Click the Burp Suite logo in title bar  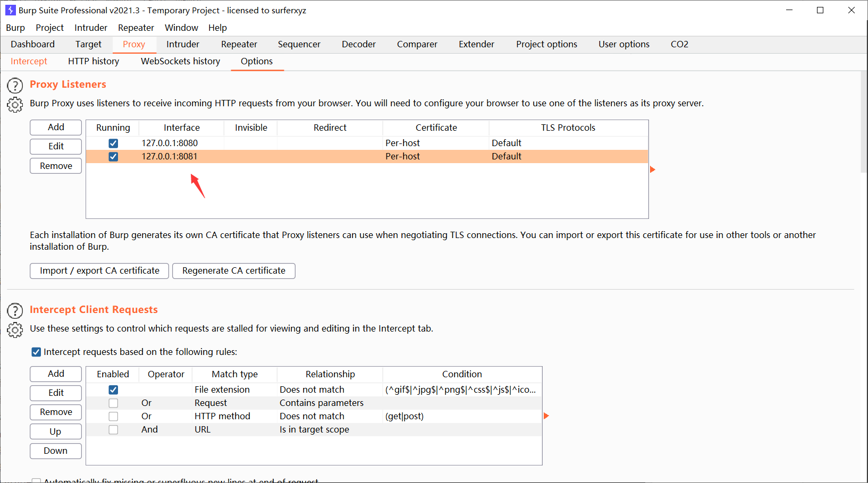coord(10,10)
